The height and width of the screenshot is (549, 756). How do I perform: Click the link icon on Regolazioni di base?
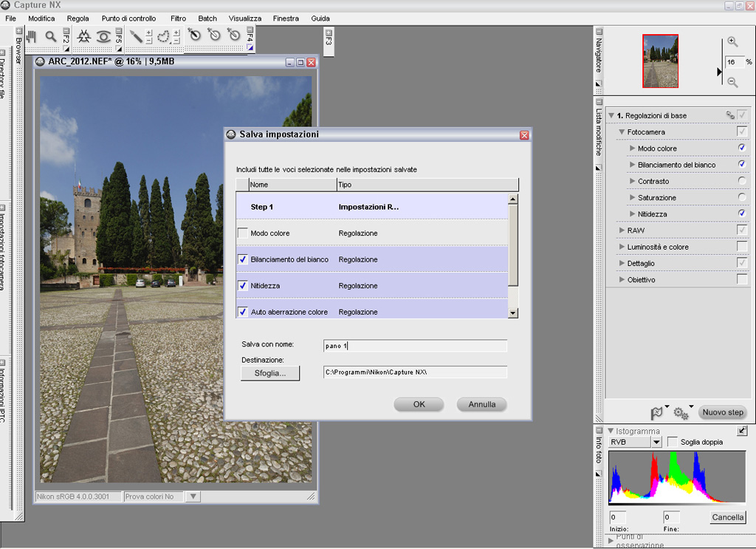point(730,115)
